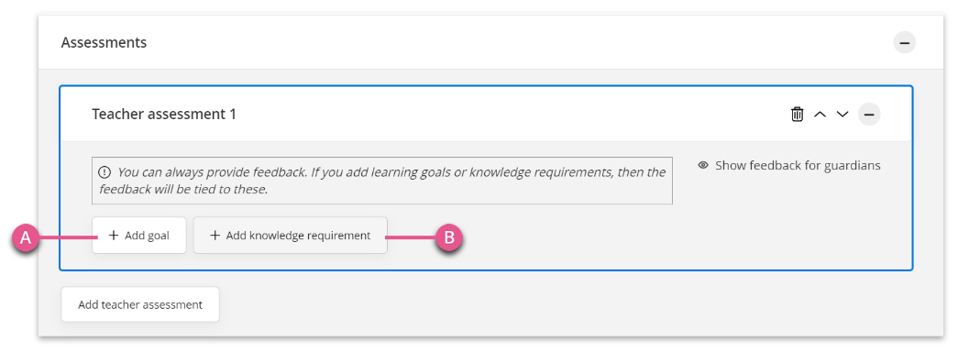Move Teacher assessment 1 up with chevron
980x363 pixels.
point(820,115)
